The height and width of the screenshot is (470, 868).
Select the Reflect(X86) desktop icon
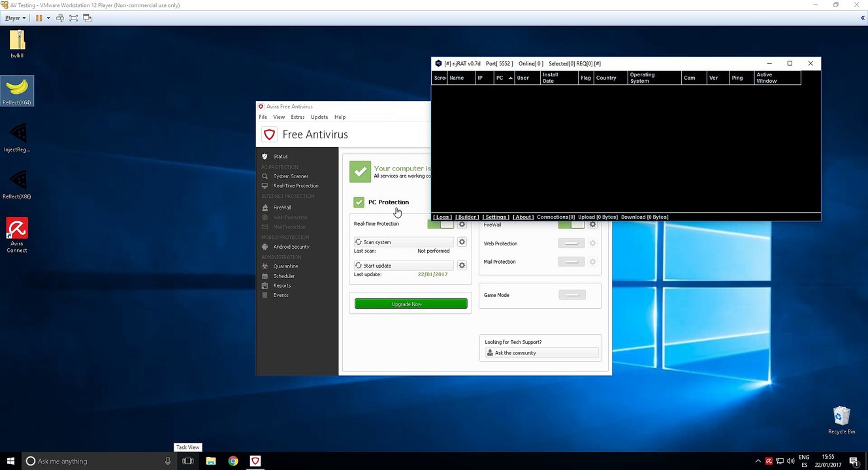click(x=17, y=185)
